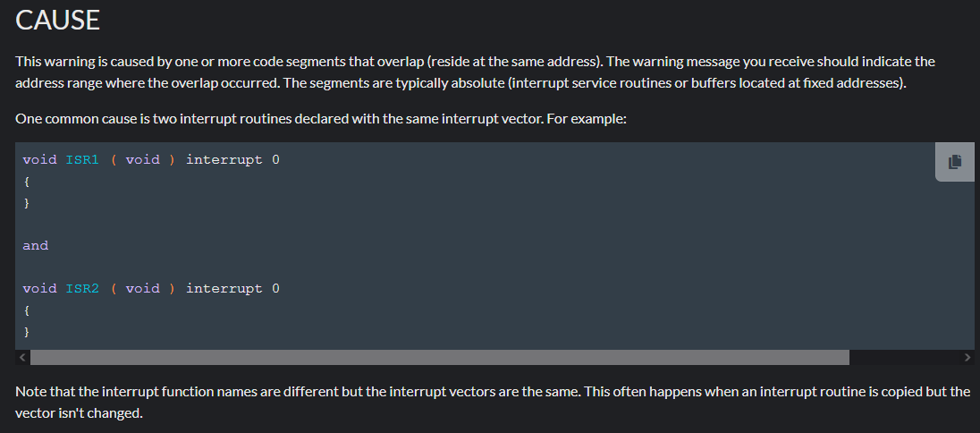980x433 pixels.
Task: Click the vector number 0 after ISR1
Action: [x=276, y=159]
